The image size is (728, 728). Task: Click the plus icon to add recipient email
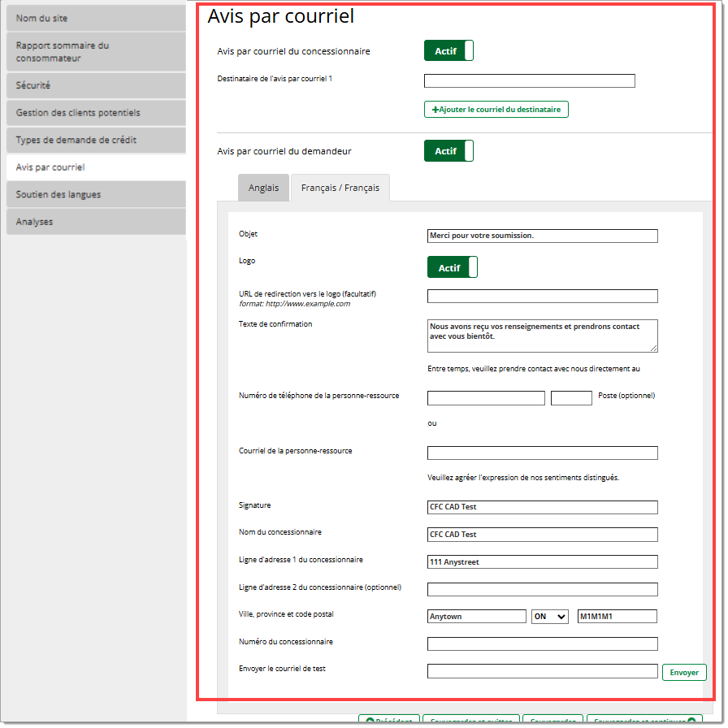click(435, 110)
